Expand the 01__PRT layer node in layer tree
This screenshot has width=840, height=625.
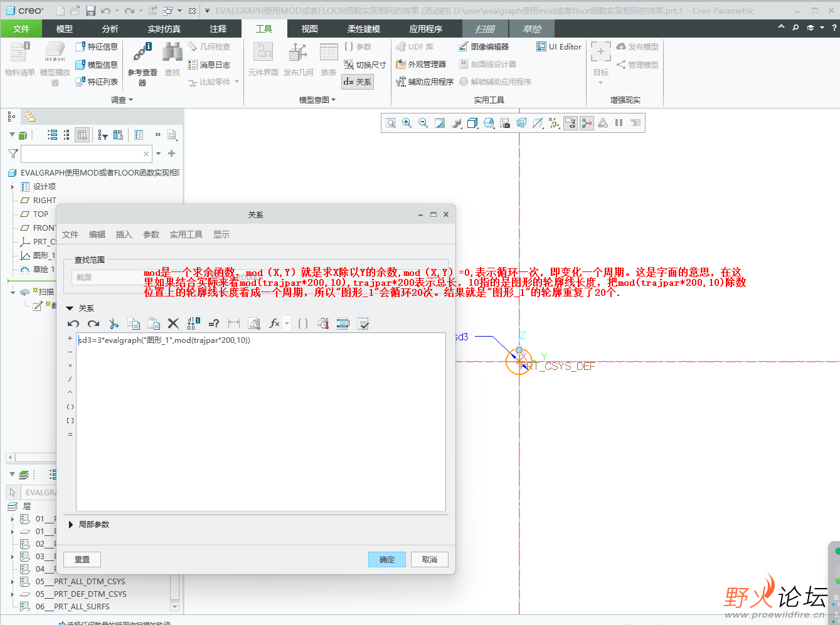13,519
